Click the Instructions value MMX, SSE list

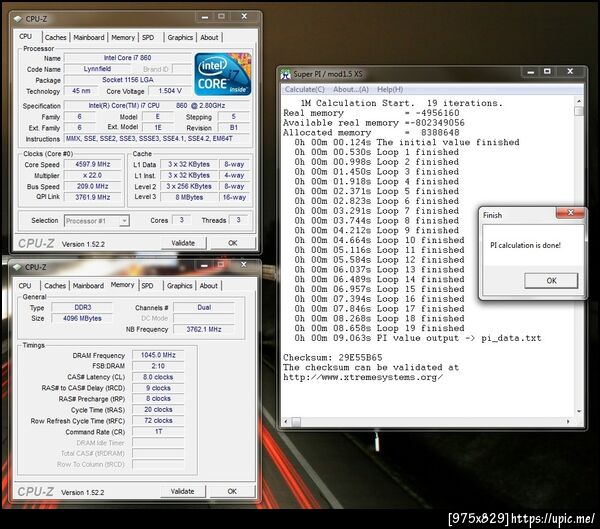(157, 139)
